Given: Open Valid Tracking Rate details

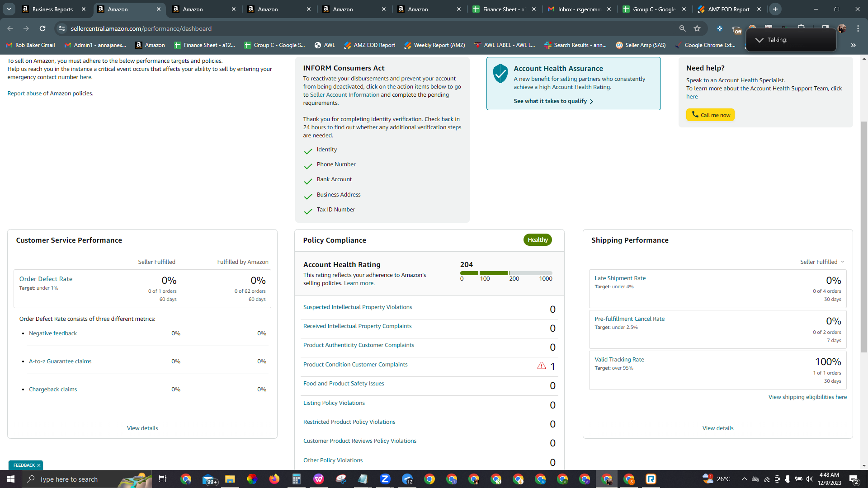Looking at the screenshot, I should click(619, 360).
